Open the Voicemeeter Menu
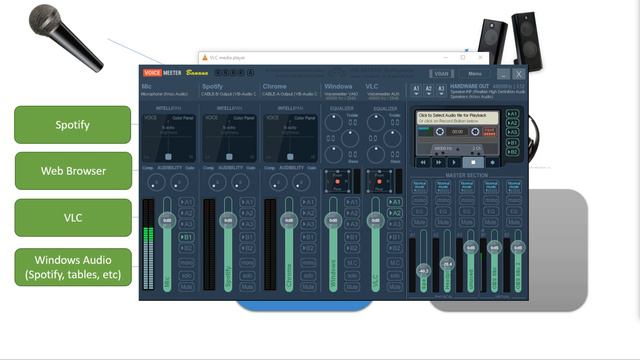This screenshot has height=360, width=640. (475, 74)
